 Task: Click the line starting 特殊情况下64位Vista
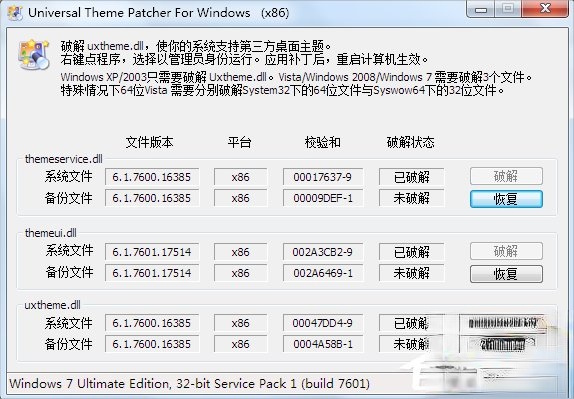coord(283,90)
